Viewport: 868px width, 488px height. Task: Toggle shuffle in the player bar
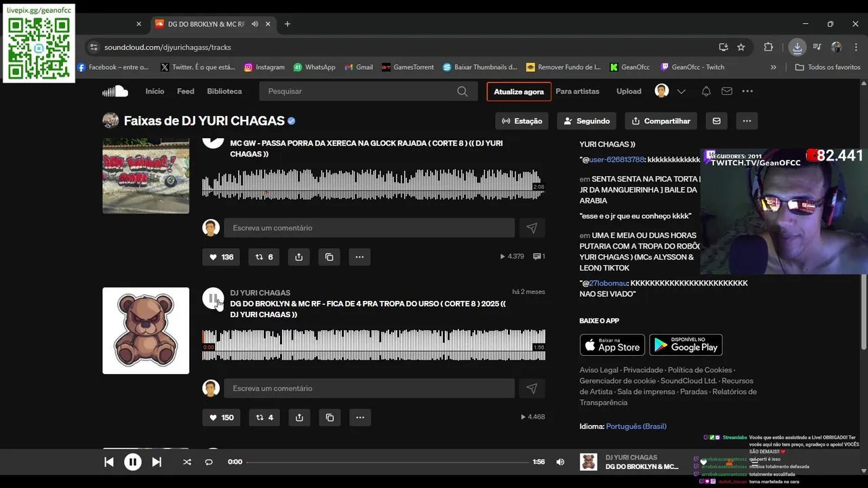point(187,462)
